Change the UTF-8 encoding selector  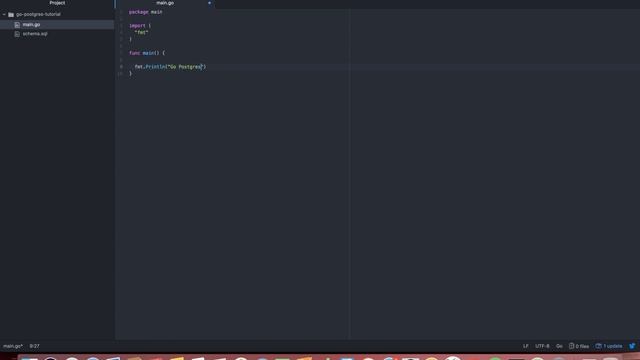pyautogui.click(x=542, y=346)
